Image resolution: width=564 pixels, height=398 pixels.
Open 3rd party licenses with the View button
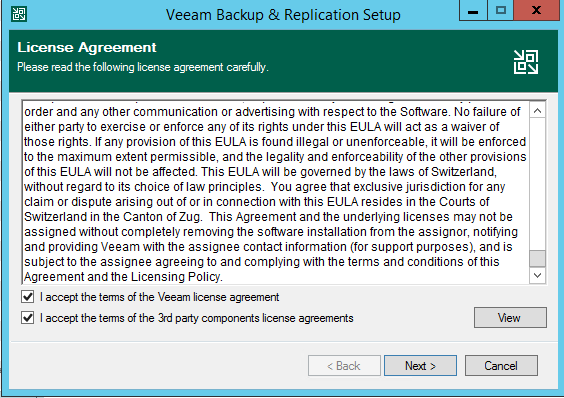510,317
